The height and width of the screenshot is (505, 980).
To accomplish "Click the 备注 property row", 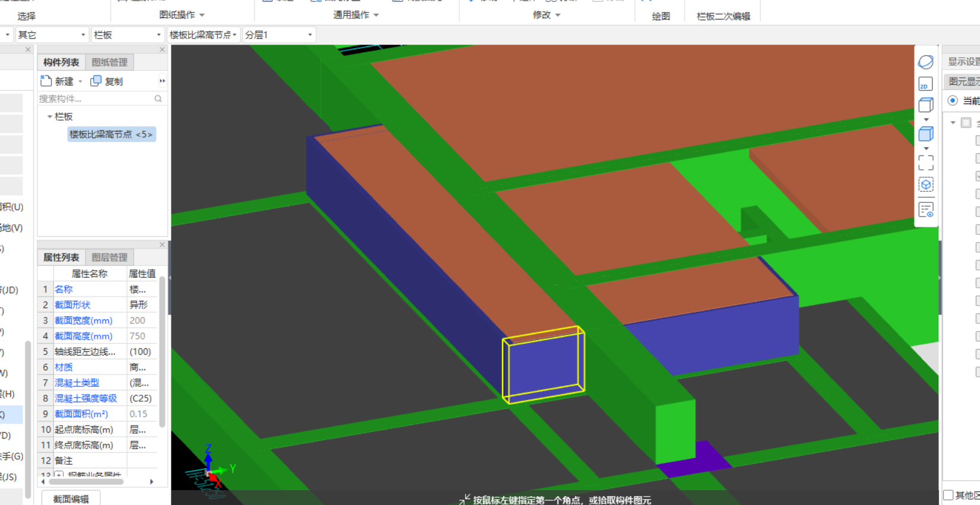I will [x=98, y=460].
